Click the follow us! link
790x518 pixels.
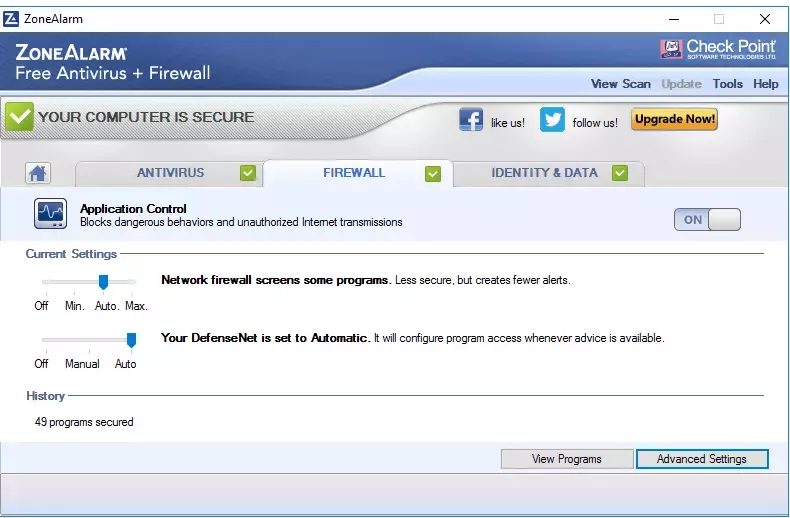pos(595,123)
